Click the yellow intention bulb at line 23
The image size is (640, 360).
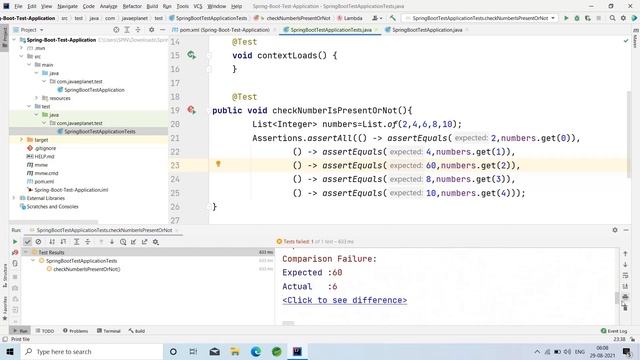click(x=218, y=164)
